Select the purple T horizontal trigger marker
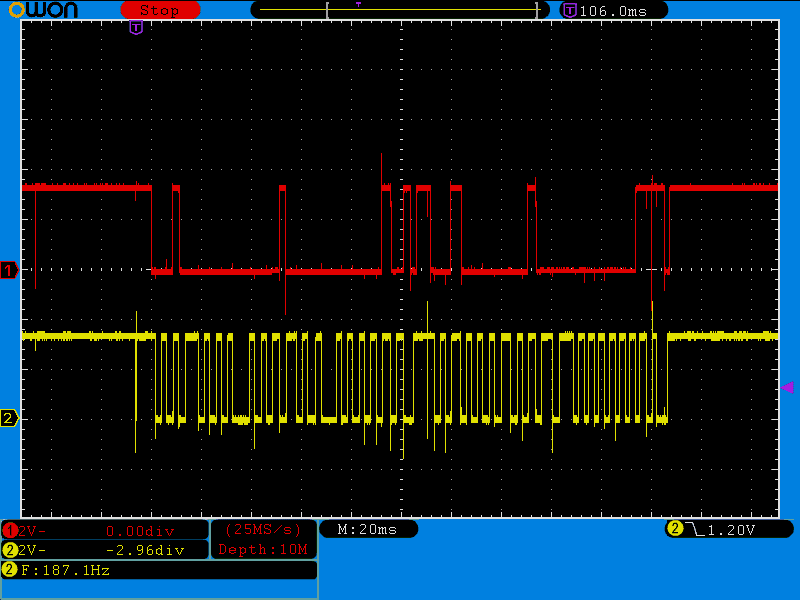The image size is (800, 600). tap(136, 28)
